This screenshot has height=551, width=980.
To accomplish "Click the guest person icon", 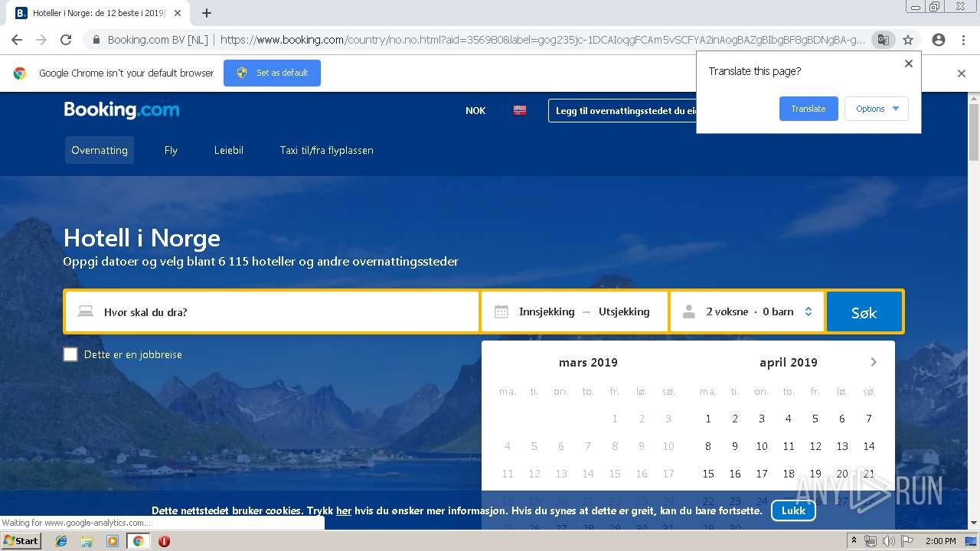I will point(689,311).
